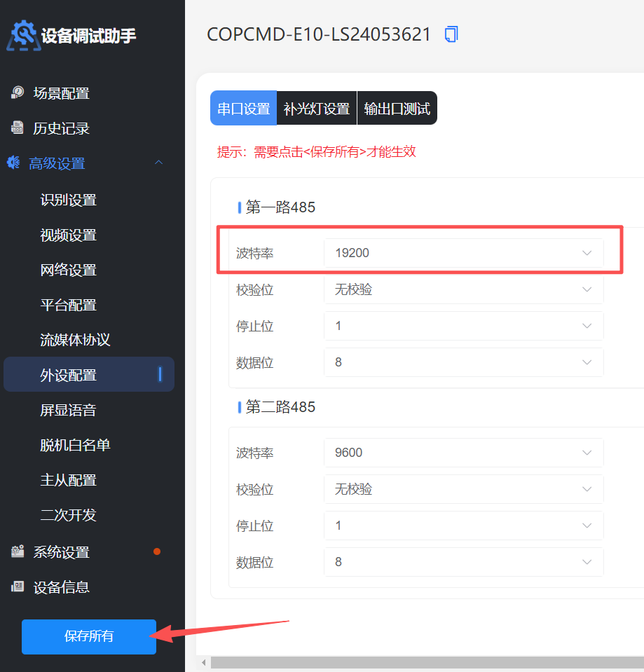Open first 485 波特率 dropdown showing 19200
The width and height of the screenshot is (644, 672).
click(x=463, y=253)
